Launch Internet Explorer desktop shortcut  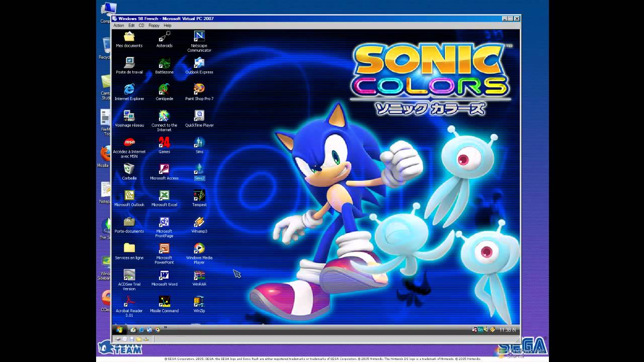click(x=129, y=93)
